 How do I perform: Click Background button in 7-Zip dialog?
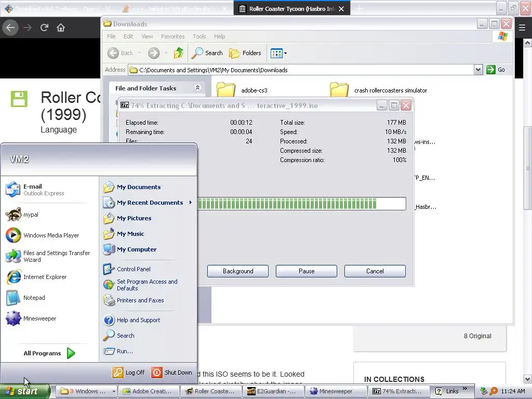(x=238, y=271)
